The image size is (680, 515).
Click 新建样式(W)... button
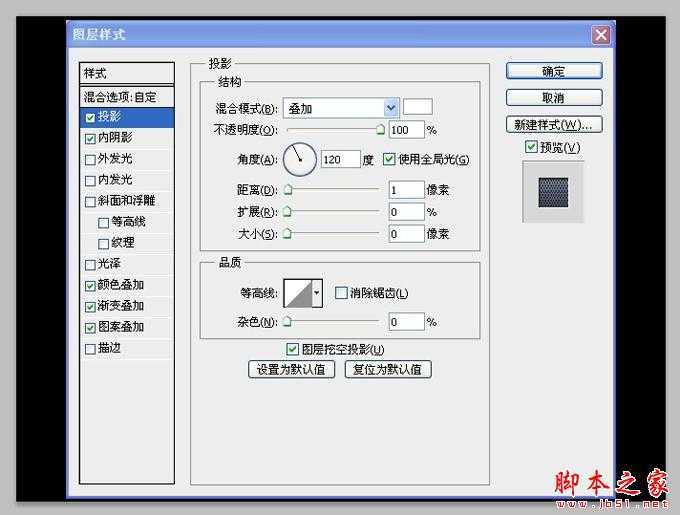tap(554, 125)
